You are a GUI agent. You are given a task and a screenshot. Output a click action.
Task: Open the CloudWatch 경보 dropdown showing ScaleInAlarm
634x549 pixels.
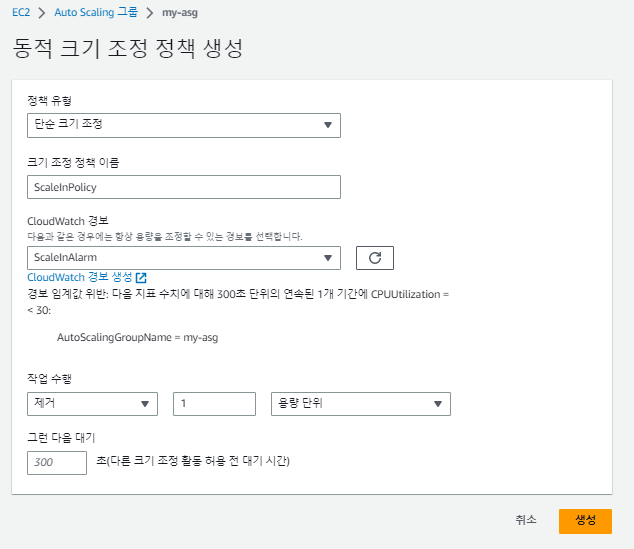pos(184,258)
